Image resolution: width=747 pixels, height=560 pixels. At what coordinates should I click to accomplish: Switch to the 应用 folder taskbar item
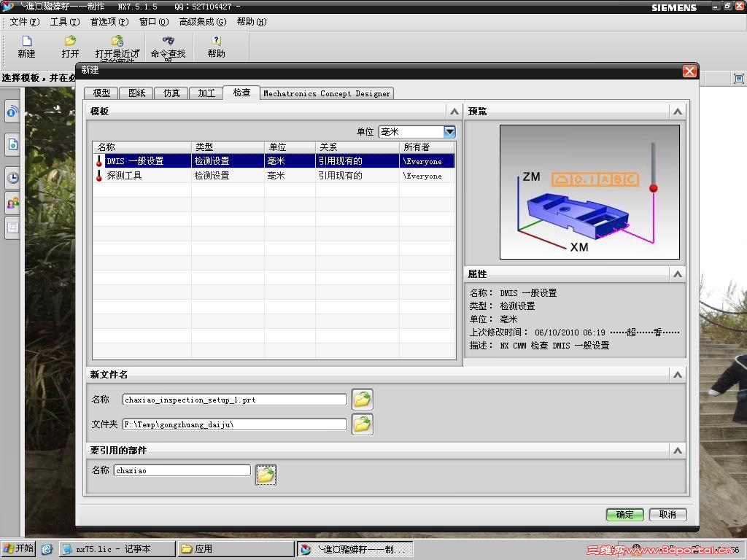[236, 549]
